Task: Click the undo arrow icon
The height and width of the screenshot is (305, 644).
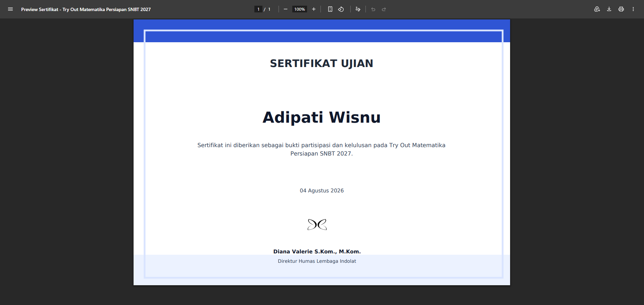Action: tap(373, 9)
